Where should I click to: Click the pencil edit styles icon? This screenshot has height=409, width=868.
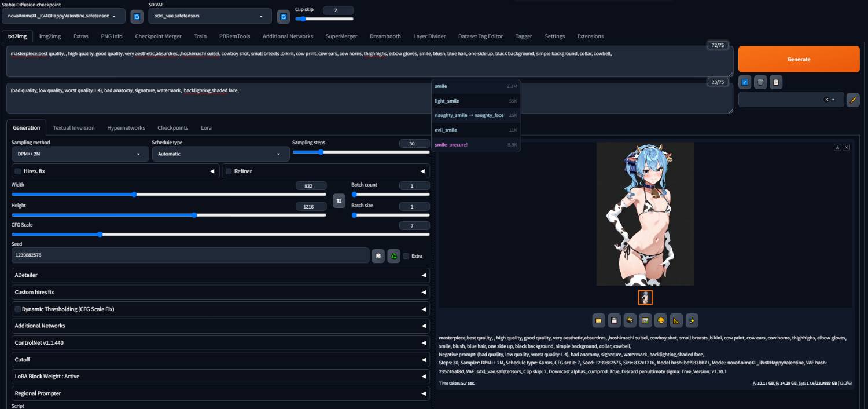[x=852, y=100]
